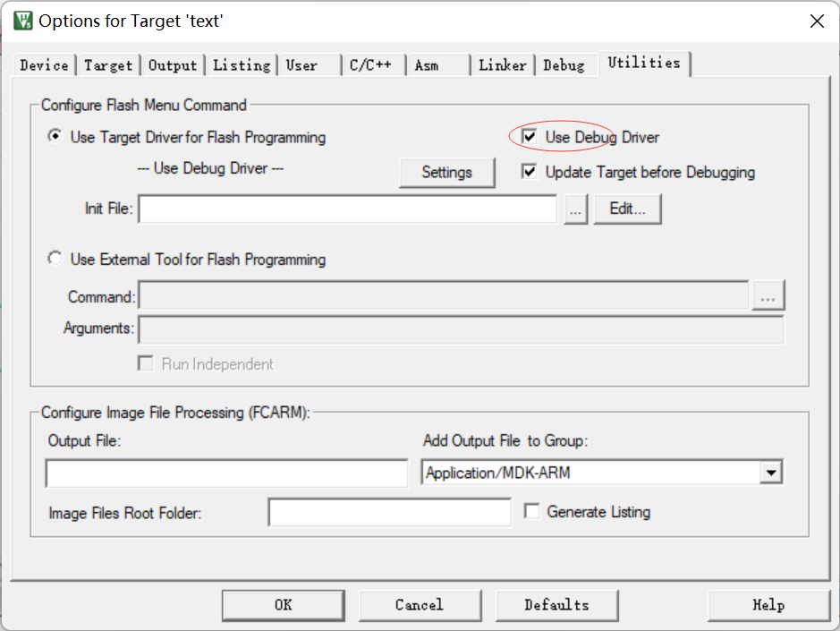Viewport: 840px width, 631px height.
Task: Enable the Generate Listing checkbox
Action: [531, 511]
